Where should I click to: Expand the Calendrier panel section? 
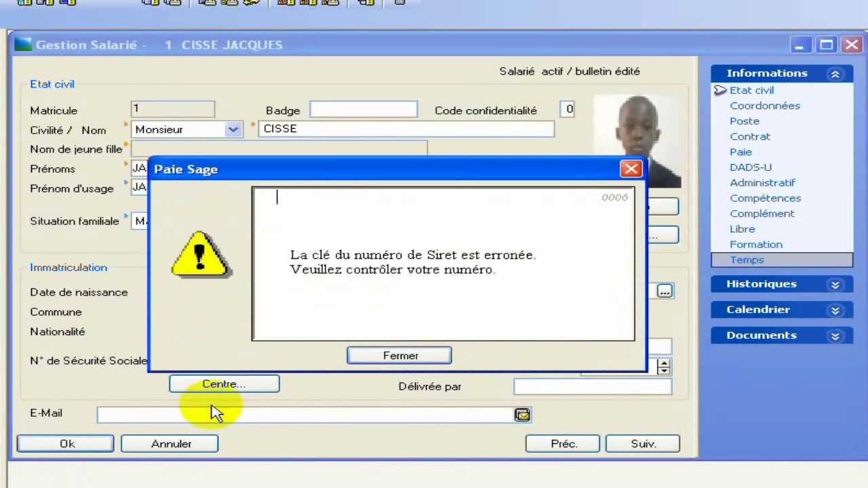coord(835,310)
